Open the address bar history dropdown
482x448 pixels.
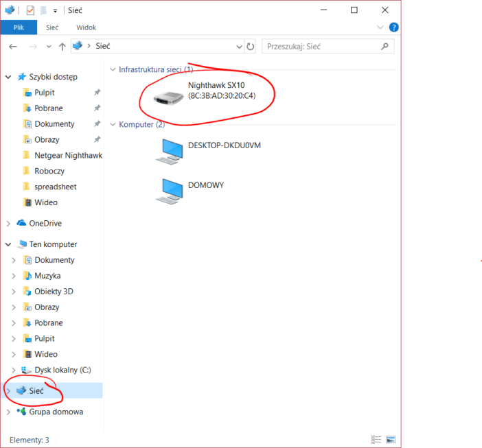click(239, 47)
